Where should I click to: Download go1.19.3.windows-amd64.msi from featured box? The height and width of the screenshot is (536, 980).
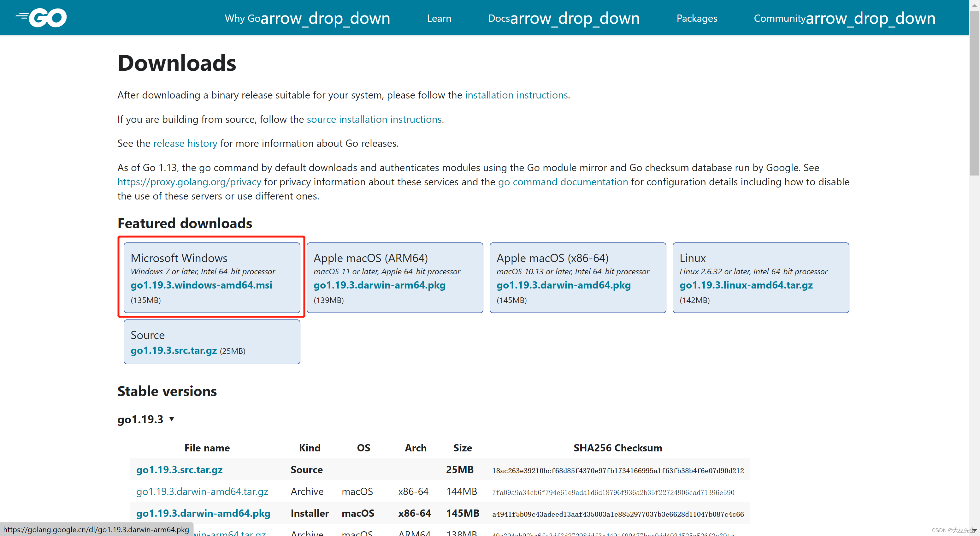pyautogui.click(x=201, y=285)
